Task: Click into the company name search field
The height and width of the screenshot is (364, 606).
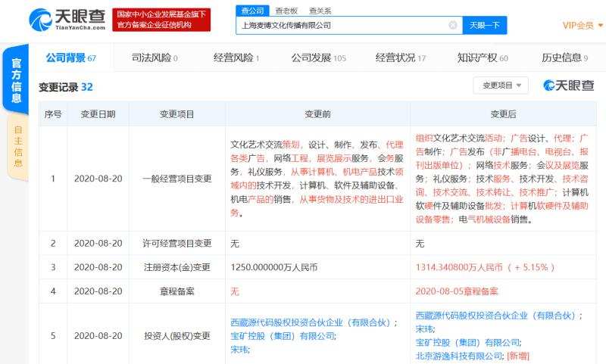Action: coord(341,25)
